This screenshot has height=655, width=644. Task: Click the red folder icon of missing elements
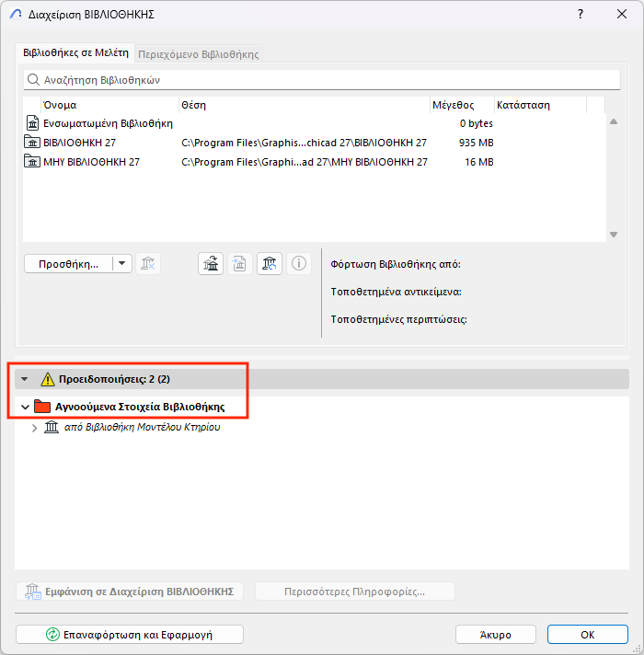pos(42,406)
